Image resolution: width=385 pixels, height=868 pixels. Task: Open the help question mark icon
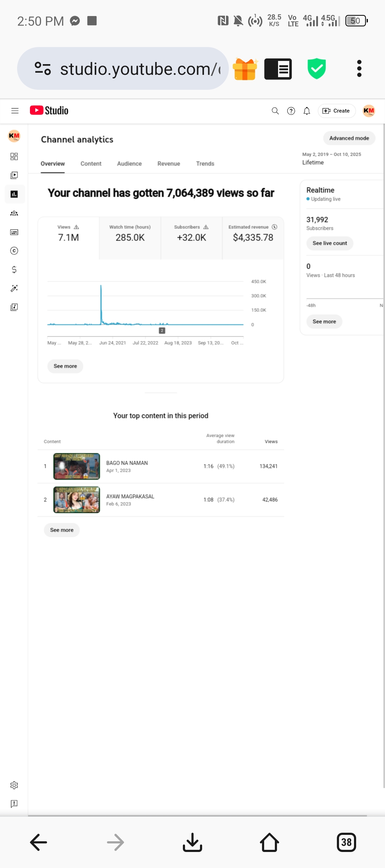291,111
